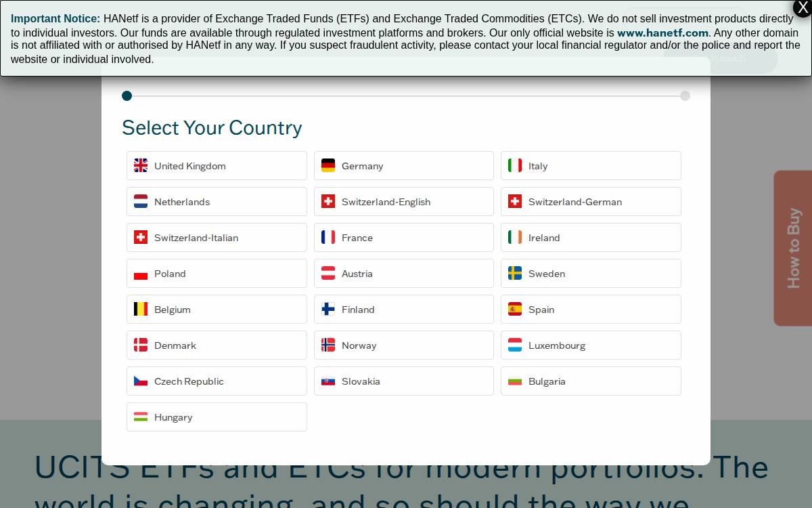Pick the Denmark country label

175,345
